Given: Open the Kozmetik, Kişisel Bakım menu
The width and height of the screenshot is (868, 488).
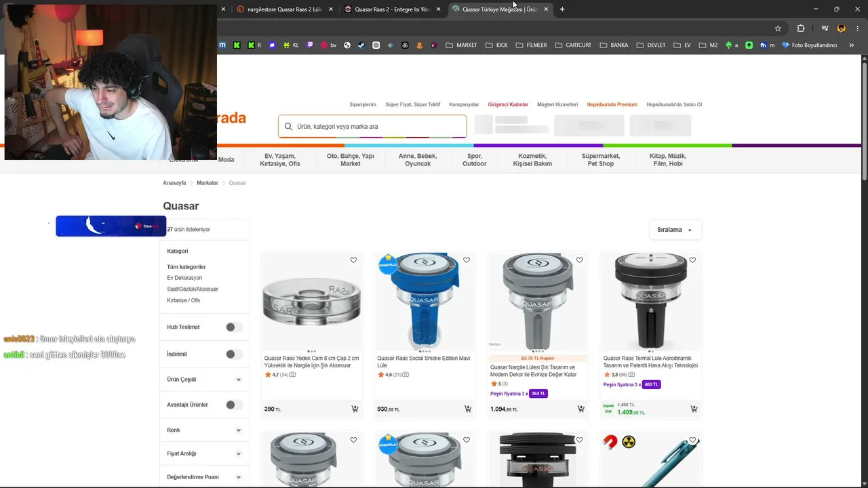Looking at the screenshot, I should [x=532, y=160].
